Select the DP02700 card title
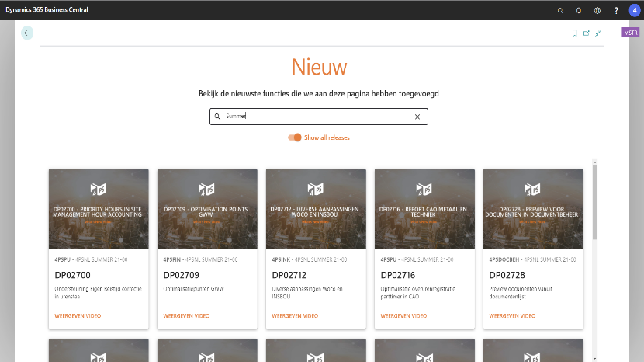This screenshot has width=644, height=362. coord(73,275)
